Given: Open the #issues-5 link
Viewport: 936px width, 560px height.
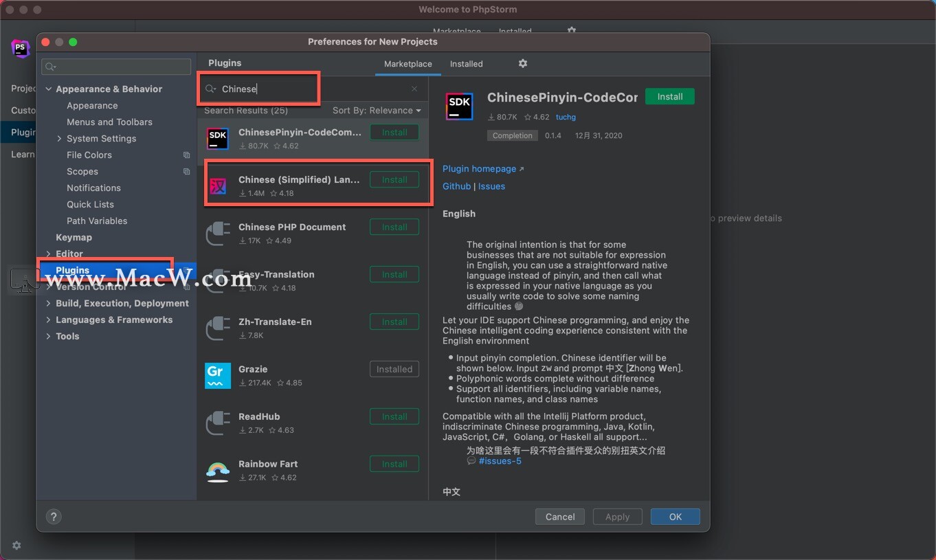Looking at the screenshot, I should pos(500,461).
